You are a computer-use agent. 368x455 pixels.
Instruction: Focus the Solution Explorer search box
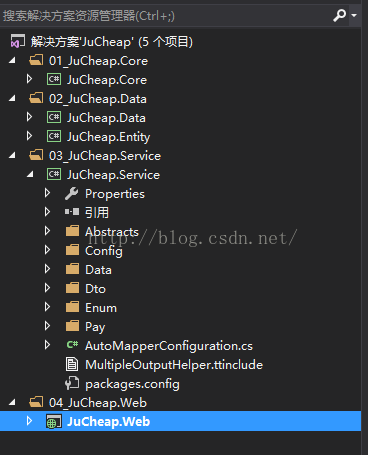pos(167,15)
